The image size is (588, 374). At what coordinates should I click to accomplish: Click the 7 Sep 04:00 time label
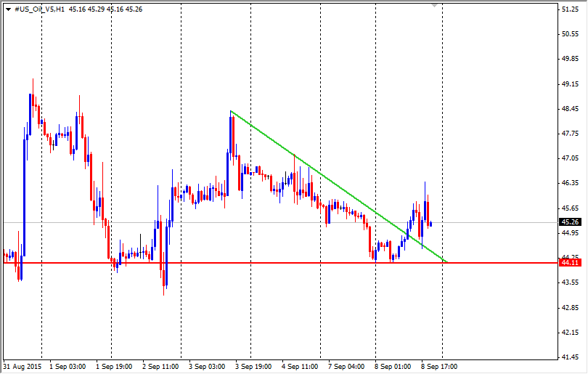pos(346,367)
